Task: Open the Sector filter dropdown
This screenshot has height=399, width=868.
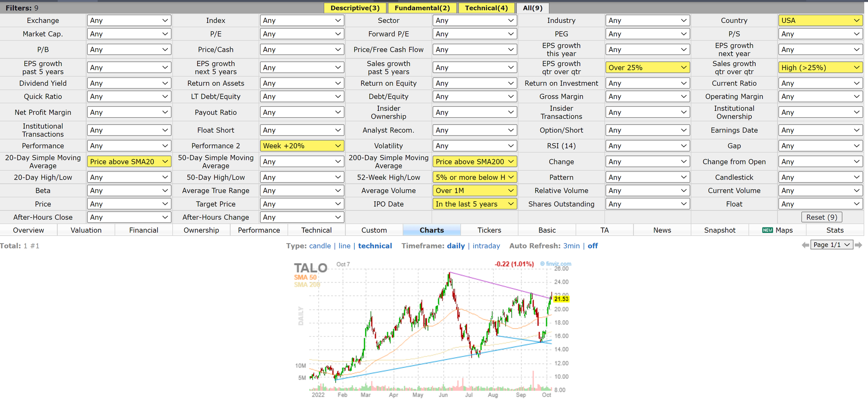Action: [x=475, y=20]
